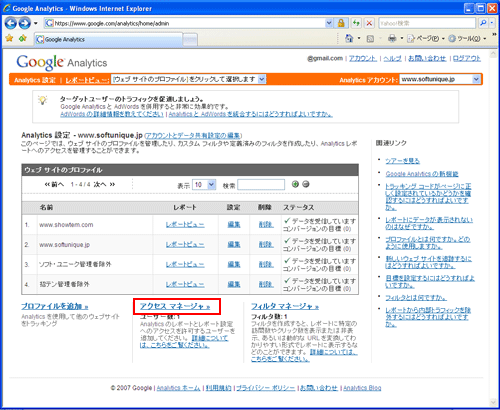Click the 検索 profile search field
500x410 pixels.
coord(261,185)
